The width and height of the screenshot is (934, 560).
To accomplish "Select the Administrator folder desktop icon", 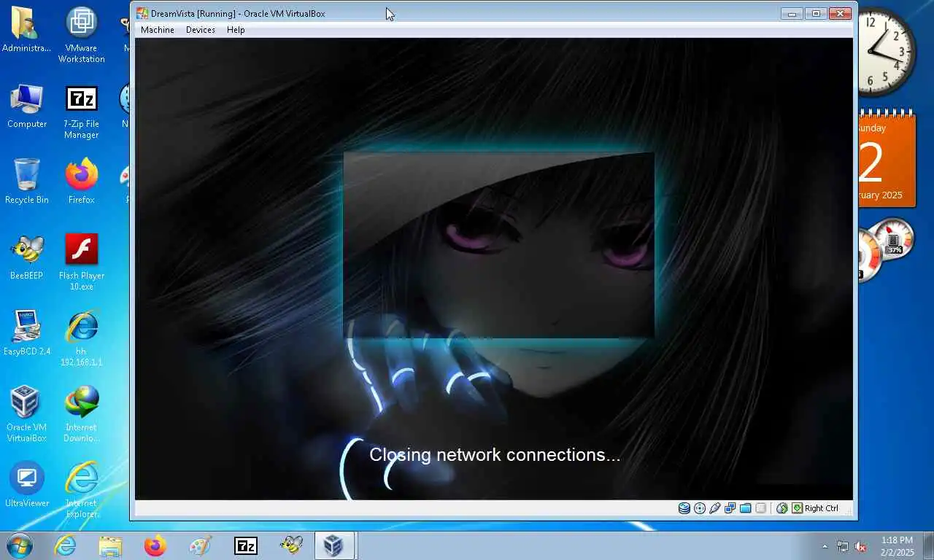I will coord(27,31).
